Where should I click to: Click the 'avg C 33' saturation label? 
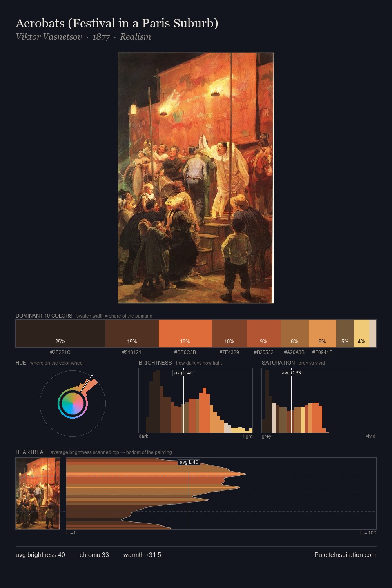292,373
